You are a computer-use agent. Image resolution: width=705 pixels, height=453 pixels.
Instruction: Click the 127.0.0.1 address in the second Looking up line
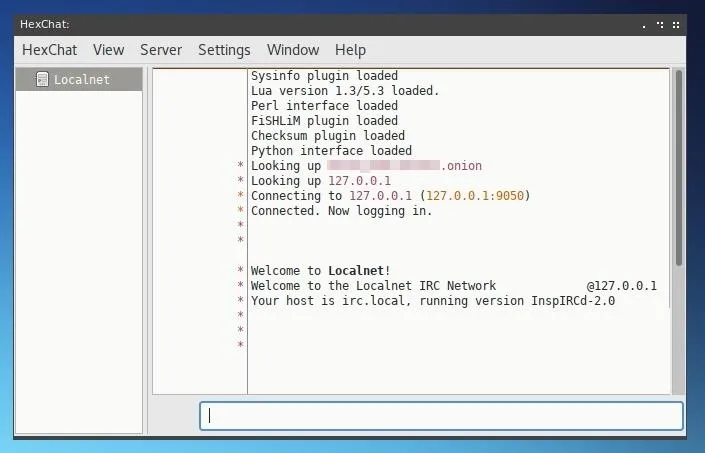point(359,181)
